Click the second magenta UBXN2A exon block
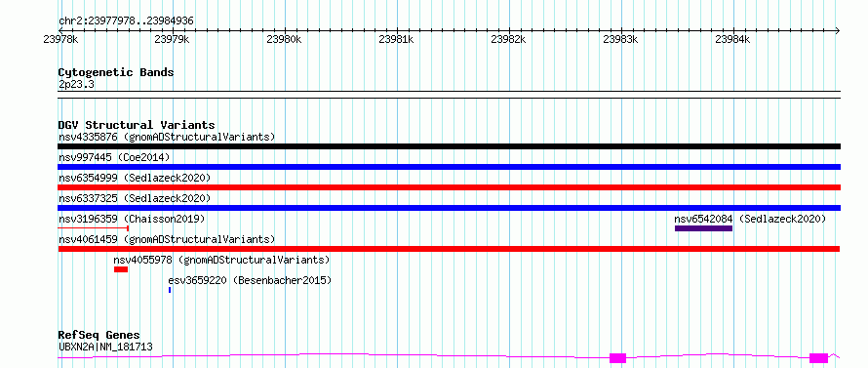868x368 pixels. [818, 358]
